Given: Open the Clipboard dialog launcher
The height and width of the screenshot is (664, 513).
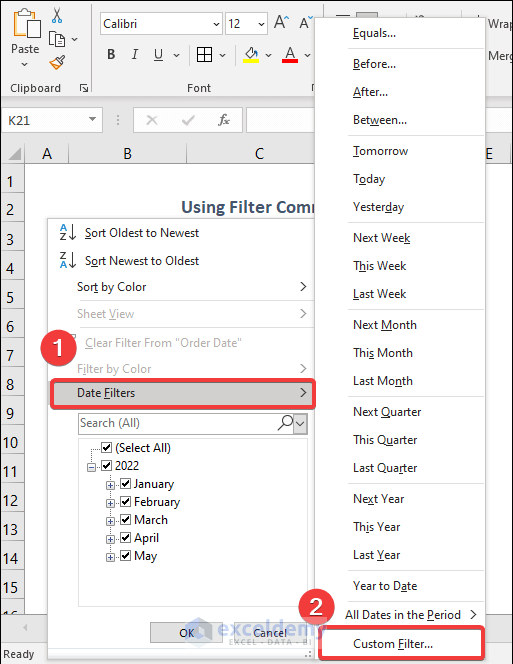Looking at the screenshot, I should 84,88.
